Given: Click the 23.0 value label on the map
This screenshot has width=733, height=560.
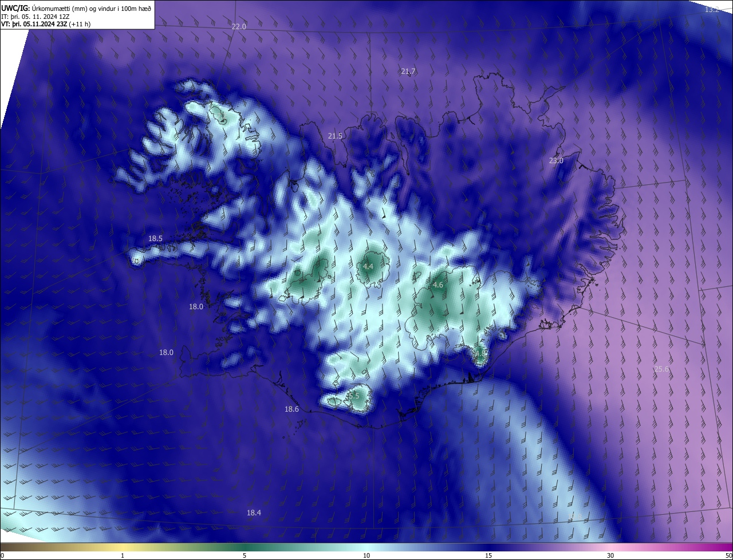Looking at the screenshot, I should click(x=556, y=161).
